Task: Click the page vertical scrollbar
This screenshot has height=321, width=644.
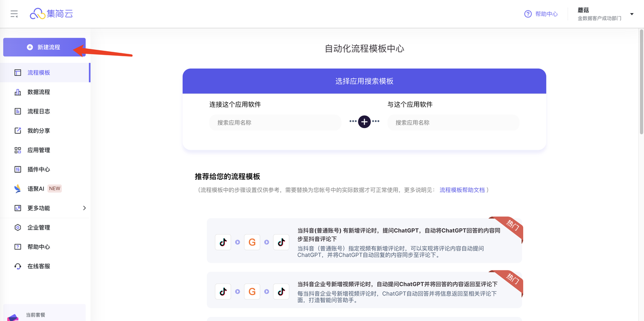Action: (x=641, y=83)
